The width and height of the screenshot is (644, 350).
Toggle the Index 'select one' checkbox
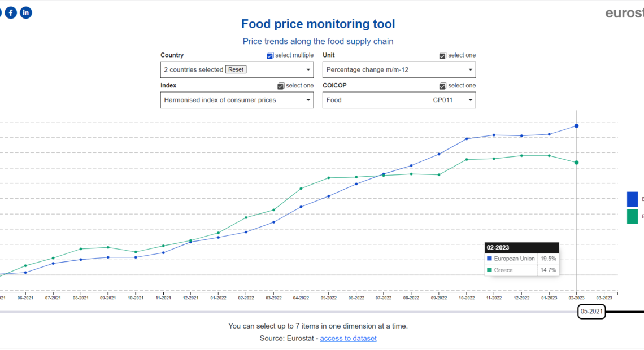[x=281, y=86]
